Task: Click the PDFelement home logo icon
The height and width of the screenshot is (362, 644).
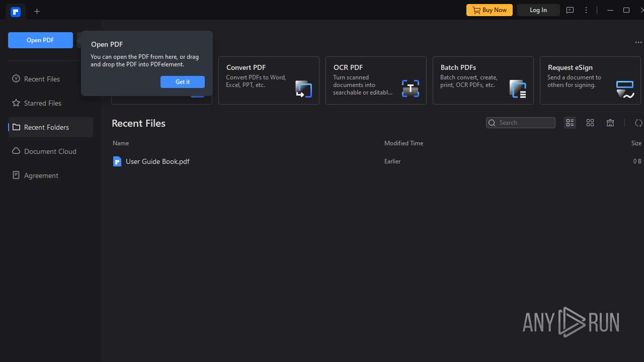Action: coord(16,12)
